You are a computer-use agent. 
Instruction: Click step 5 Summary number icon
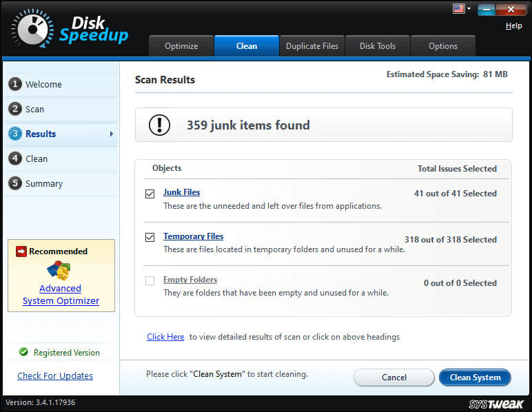coord(14,183)
